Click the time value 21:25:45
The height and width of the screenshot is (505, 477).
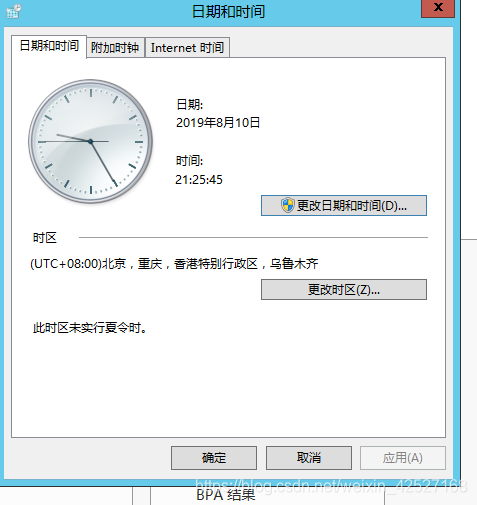click(x=199, y=180)
